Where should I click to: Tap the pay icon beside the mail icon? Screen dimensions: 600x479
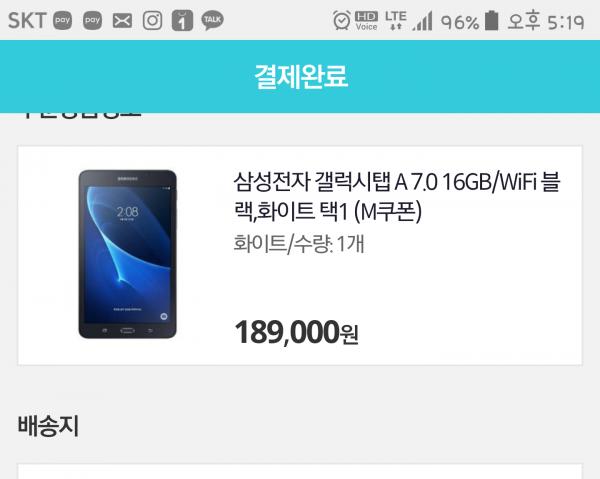(93, 20)
